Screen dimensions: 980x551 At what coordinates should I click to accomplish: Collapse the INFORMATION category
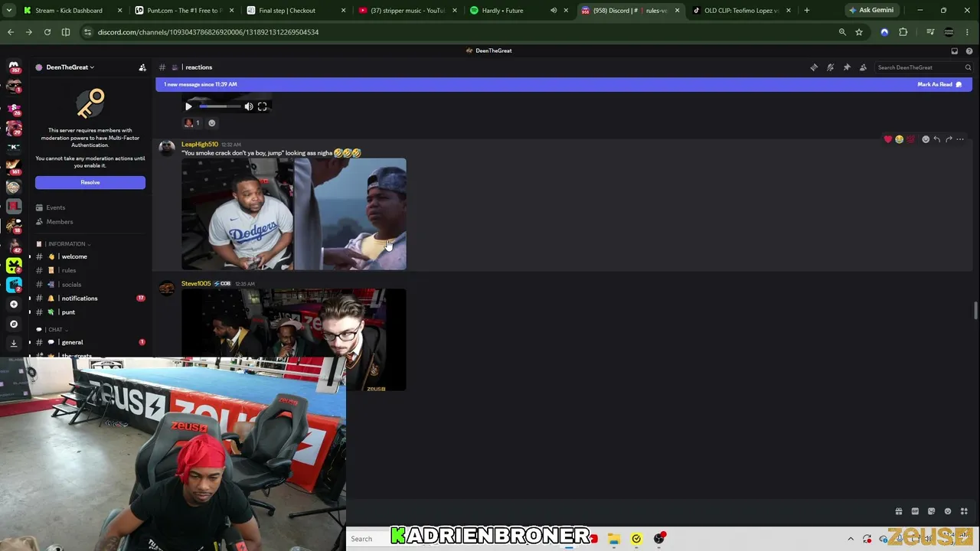pyautogui.click(x=68, y=244)
